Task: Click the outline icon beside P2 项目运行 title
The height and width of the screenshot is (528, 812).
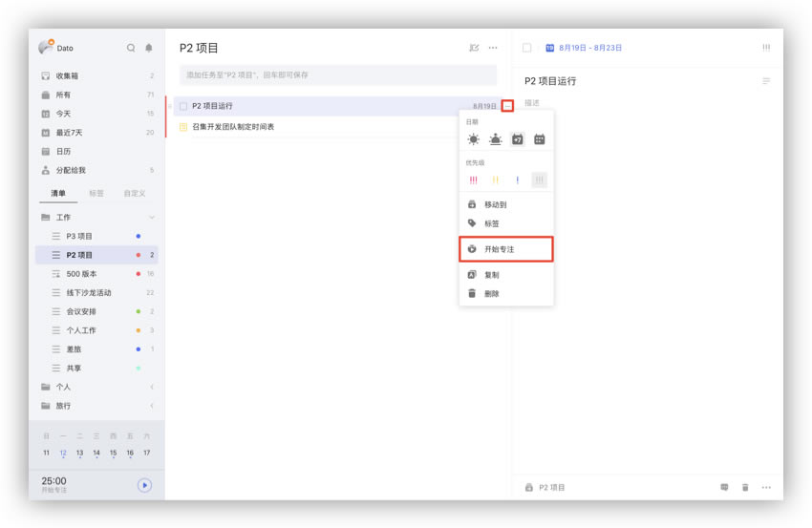Action: pyautogui.click(x=766, y=81)
